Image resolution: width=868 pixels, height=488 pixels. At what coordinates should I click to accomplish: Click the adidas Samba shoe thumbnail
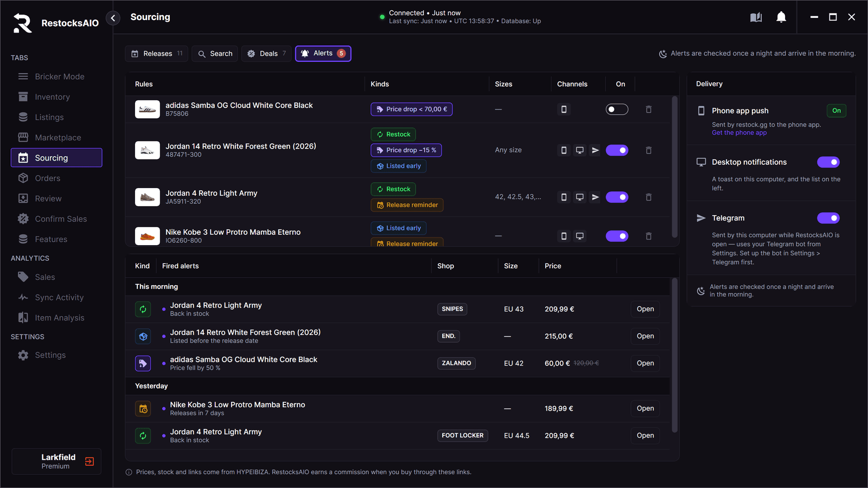pos(148,110)
